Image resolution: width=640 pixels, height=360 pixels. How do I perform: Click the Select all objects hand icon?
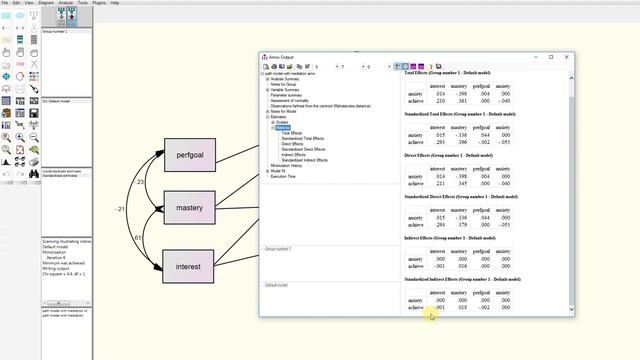(x=20, y=52)
